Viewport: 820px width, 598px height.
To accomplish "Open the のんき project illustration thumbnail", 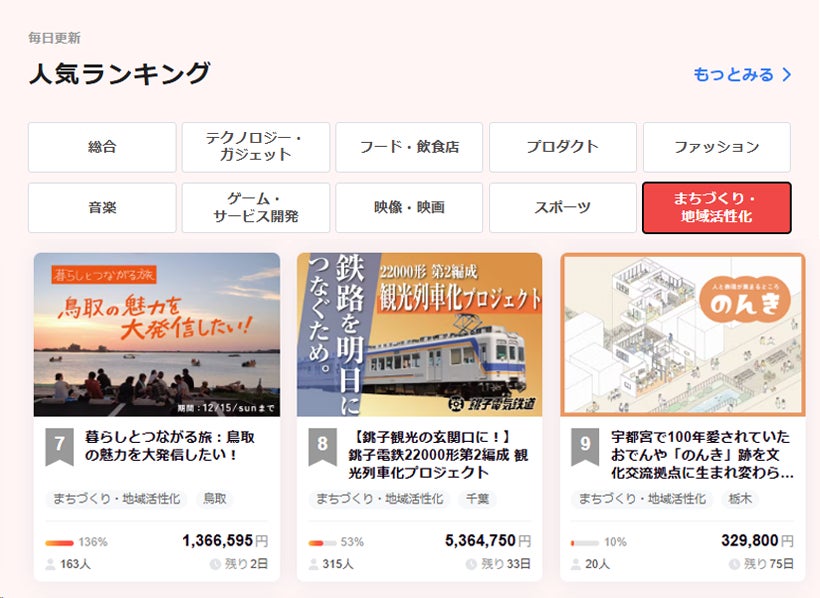I will click(x=682, y=334).
